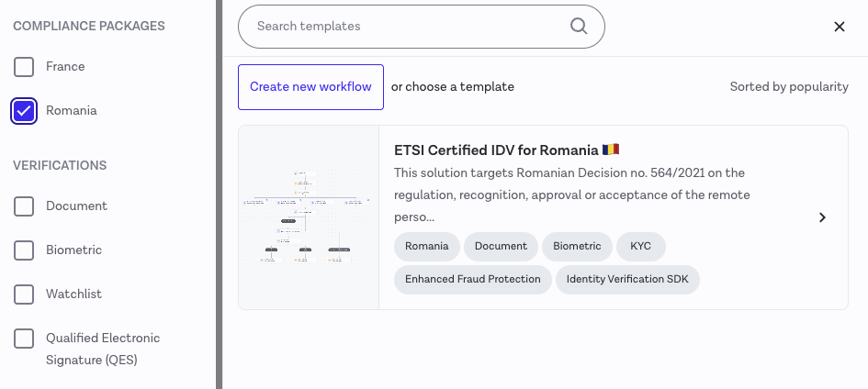Click the Romania tag chip
The width and height of the screenshot is (868, 389).
click(427, 247)
